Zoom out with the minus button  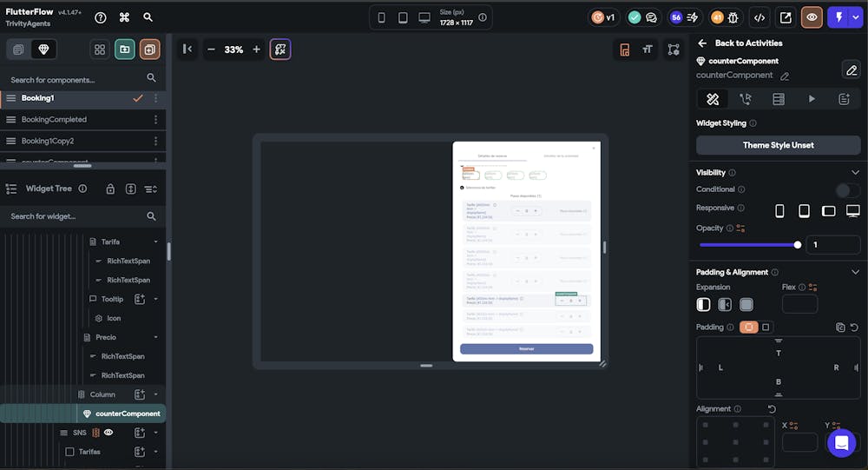(x=211, y=50)
